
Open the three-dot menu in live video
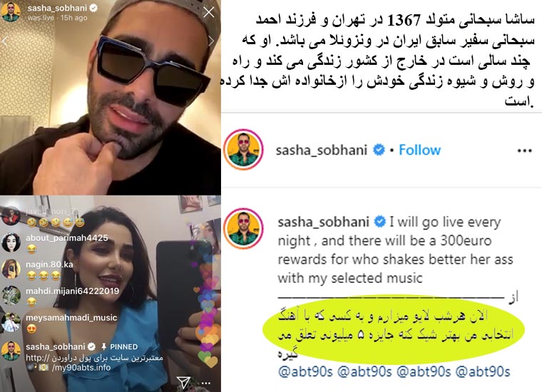[206, 383]
